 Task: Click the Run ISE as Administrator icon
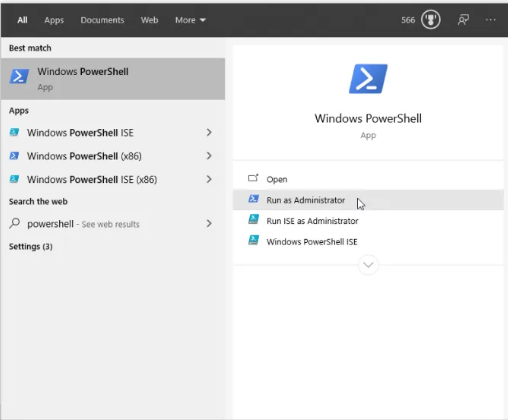coord(253,219)
